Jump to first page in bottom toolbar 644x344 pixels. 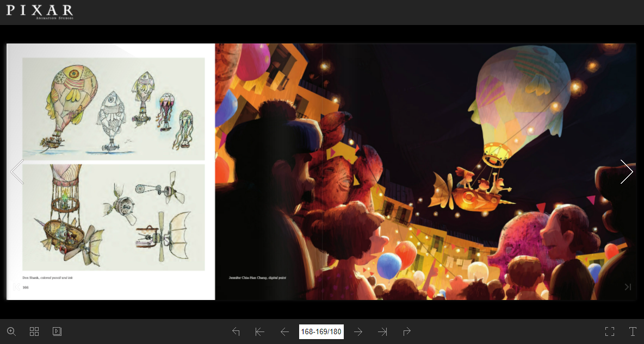259,332
